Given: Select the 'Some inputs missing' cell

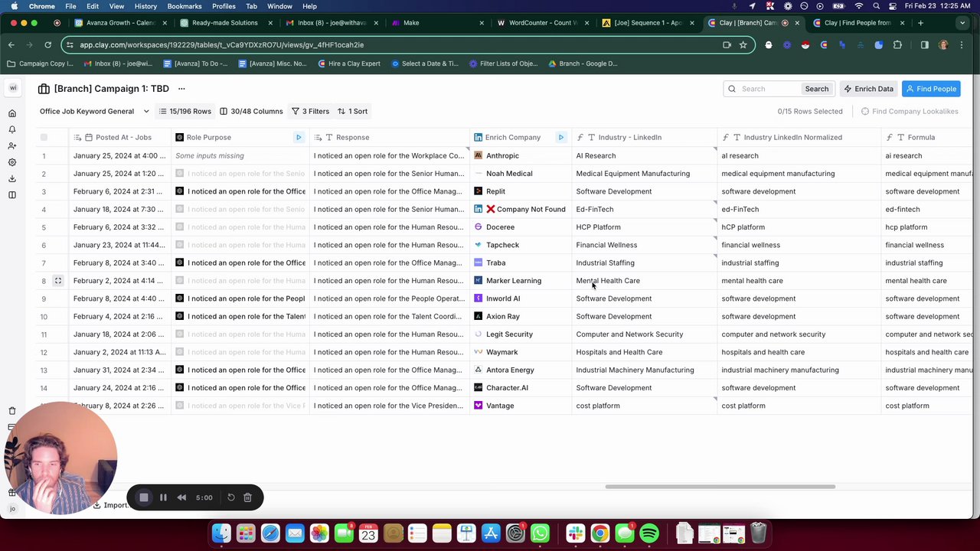Looking at the screenshot, I should [240, 155].
